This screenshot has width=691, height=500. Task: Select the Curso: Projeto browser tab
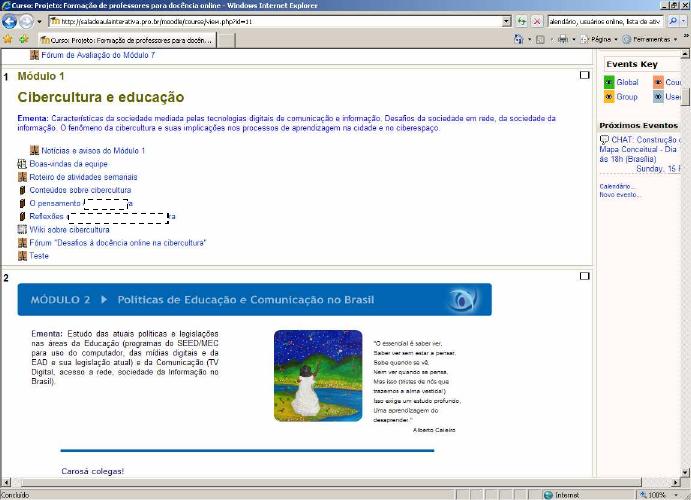124,40
